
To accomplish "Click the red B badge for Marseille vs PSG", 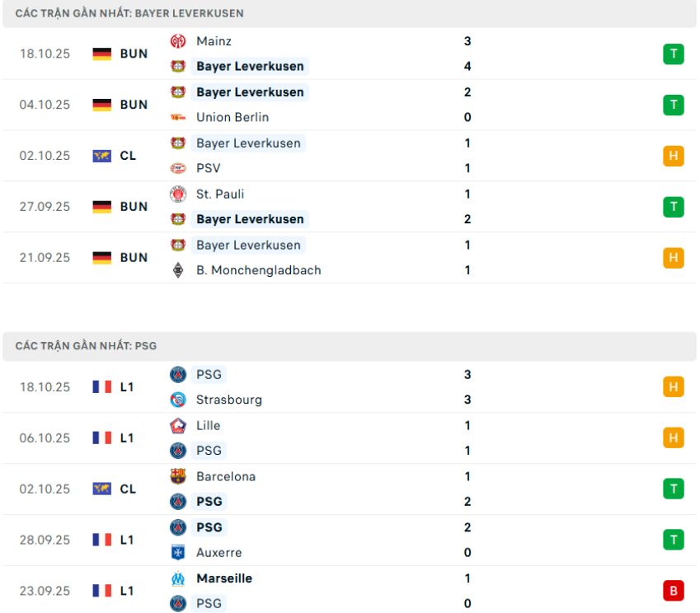I will tap(674, 590).
